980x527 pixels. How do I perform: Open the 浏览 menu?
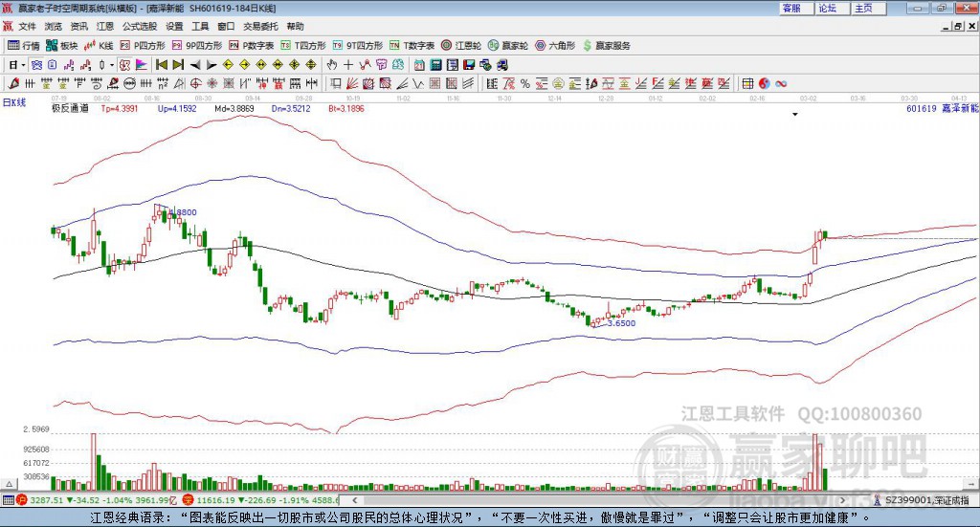pyautogui.click(x=54, y=26)
